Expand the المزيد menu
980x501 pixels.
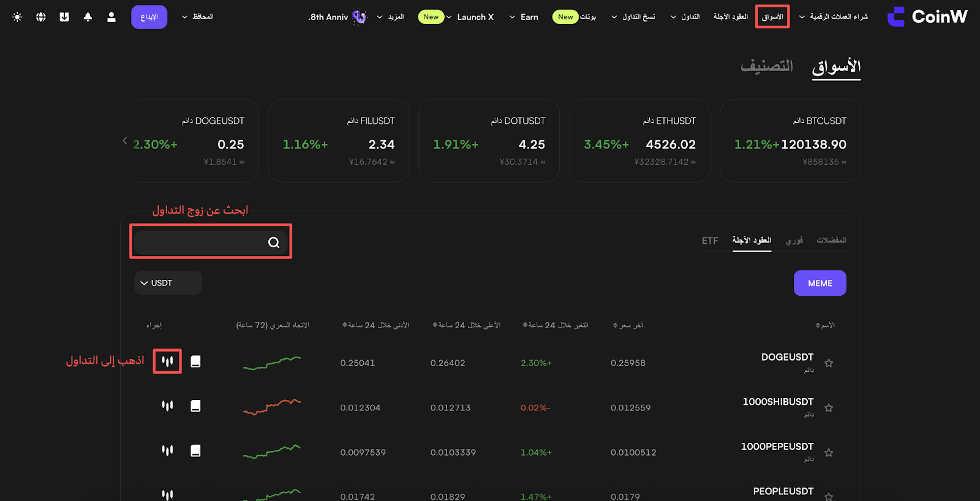(x=390, y=17)
